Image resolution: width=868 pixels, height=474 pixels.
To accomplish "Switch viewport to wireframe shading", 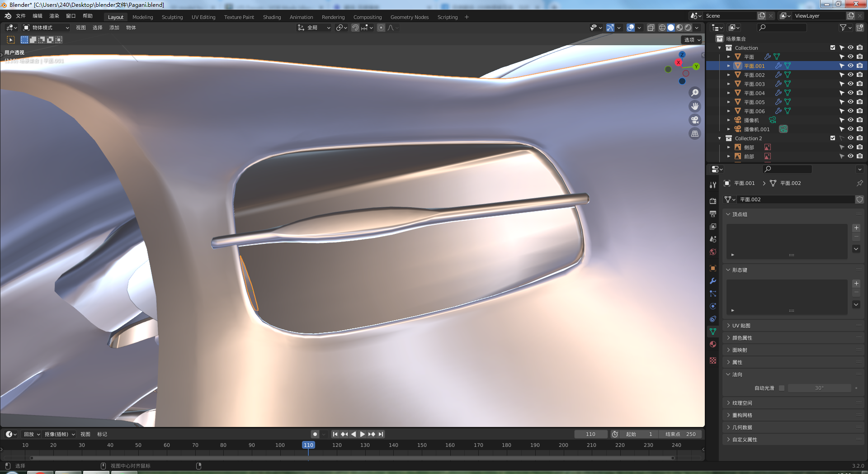I will 662,28.
